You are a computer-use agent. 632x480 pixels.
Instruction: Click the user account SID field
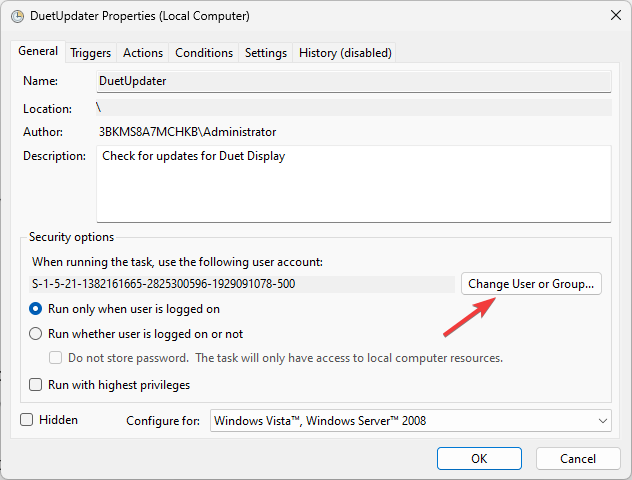(x=242, y=284)
